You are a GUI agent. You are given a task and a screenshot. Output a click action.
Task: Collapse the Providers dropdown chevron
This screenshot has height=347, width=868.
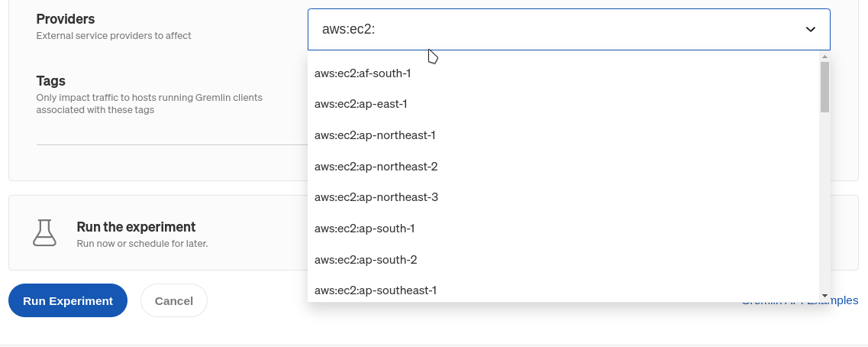[811, 29]
